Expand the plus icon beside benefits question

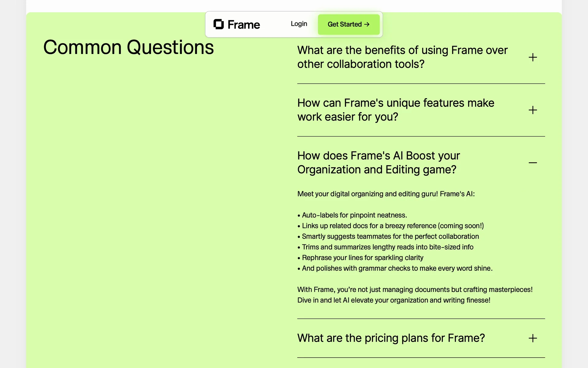tap(533, 57)
